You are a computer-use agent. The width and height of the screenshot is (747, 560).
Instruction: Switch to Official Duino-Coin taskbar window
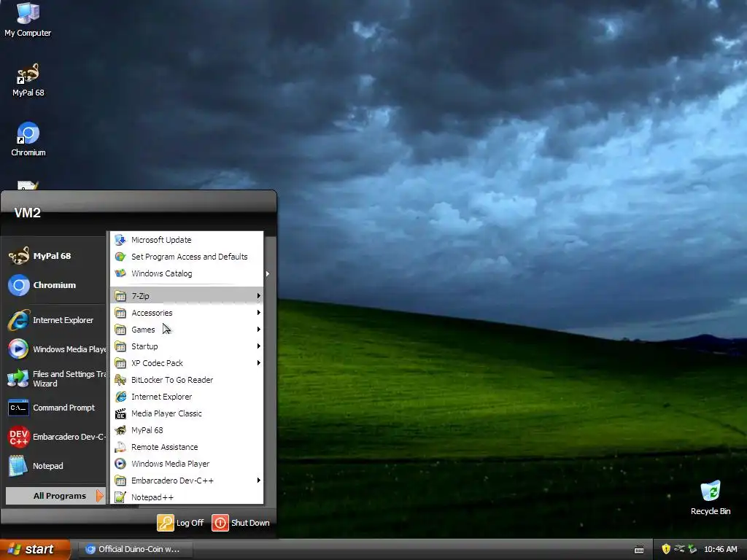(x=135, y=550)
